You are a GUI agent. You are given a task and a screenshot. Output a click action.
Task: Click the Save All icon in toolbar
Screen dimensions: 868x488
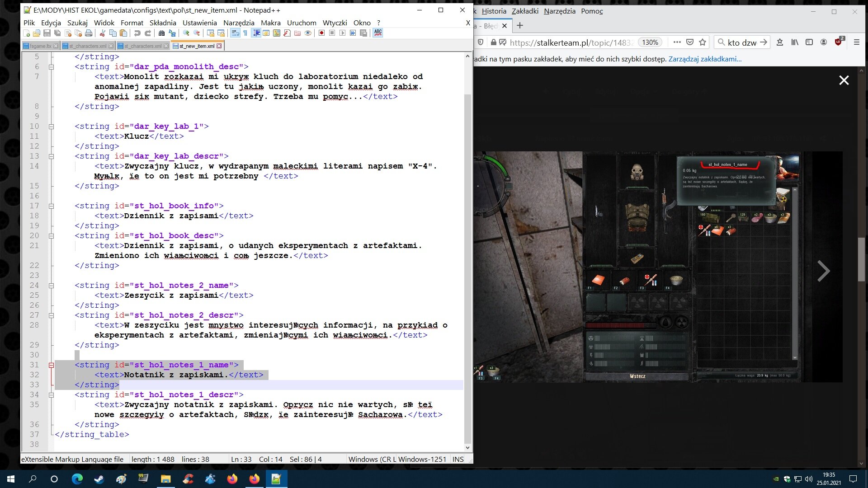tap(57, 33)
